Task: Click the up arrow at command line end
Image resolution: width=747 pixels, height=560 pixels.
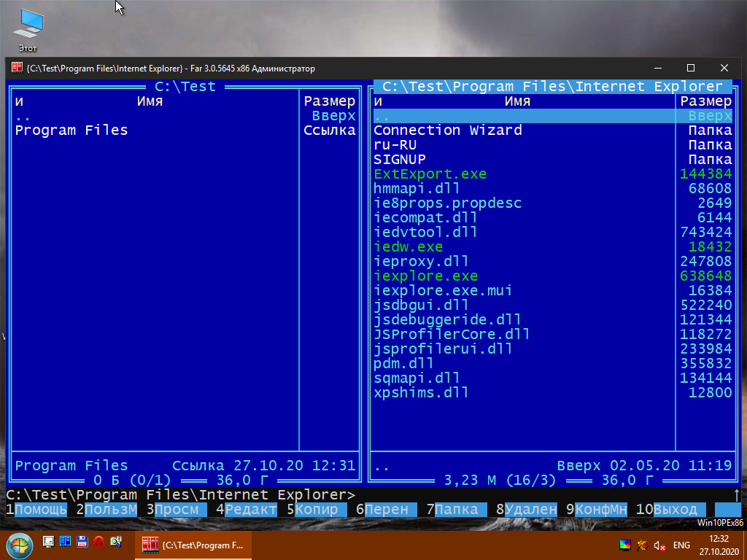Action: tap(737, 495)
